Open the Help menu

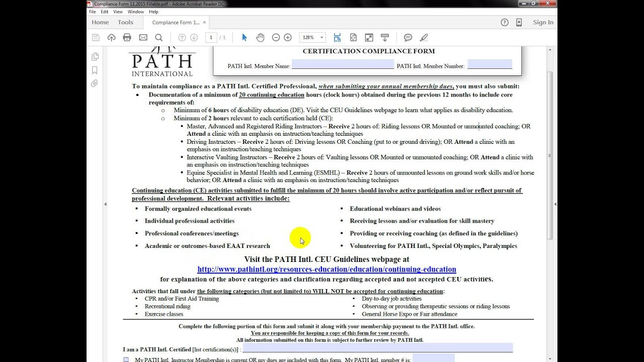[153, 12]
